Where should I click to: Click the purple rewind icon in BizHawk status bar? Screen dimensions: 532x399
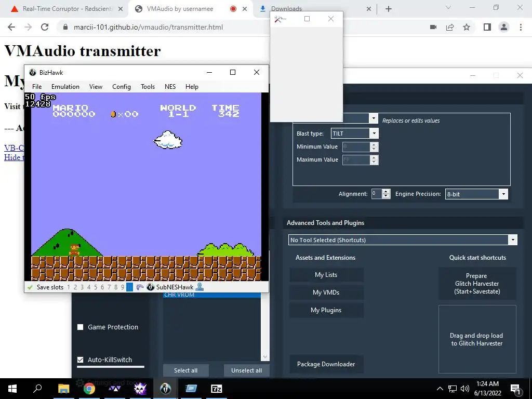tap(140, 287)
